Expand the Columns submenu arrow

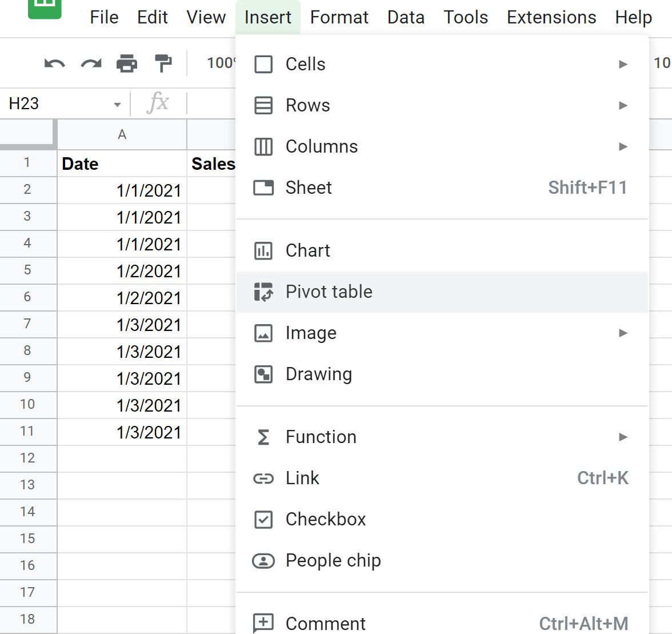(x=623, y=146)
